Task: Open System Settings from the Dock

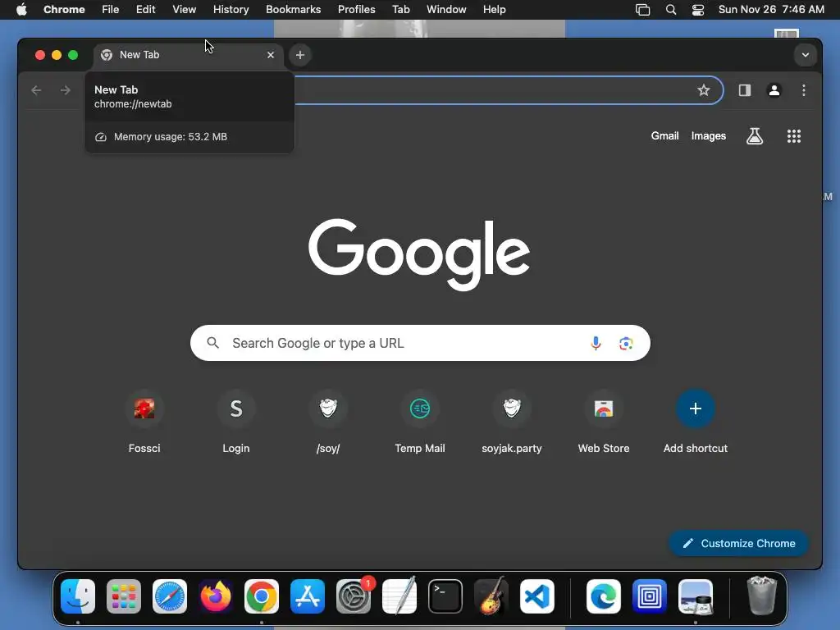Action: [354, 596]
